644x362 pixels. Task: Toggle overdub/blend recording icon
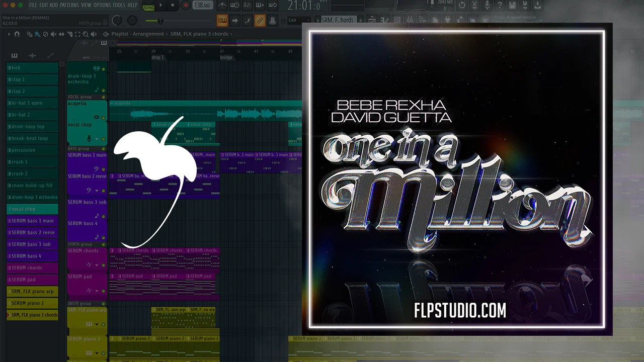(x=260, y=6)
